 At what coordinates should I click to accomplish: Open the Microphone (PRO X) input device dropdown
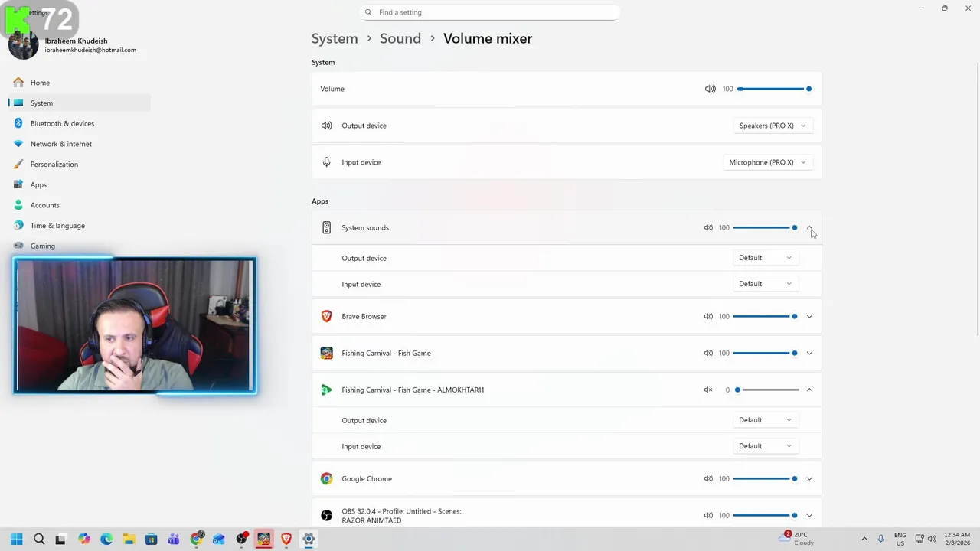click(767, 162)
